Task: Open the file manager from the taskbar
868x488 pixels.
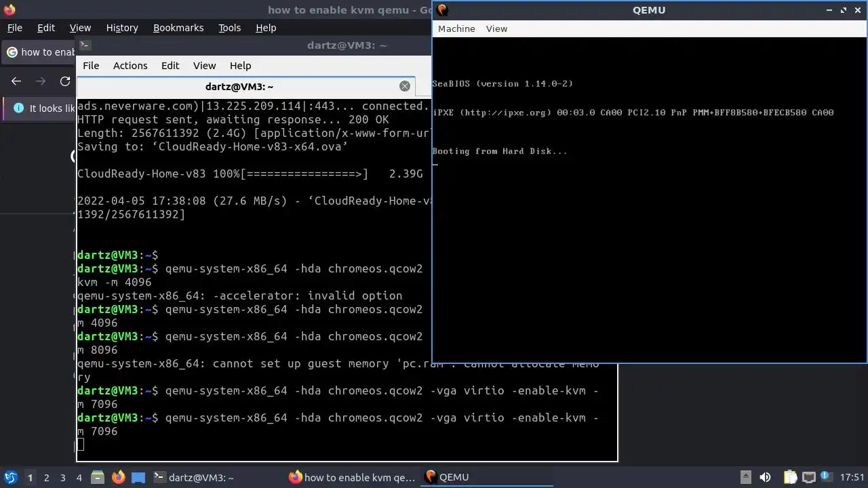Action: click(x=98, y=477)
